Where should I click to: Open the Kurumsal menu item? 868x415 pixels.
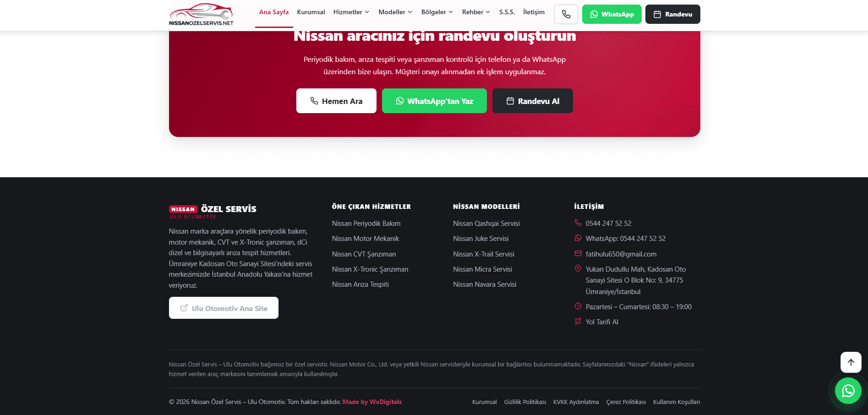(311, 12)
